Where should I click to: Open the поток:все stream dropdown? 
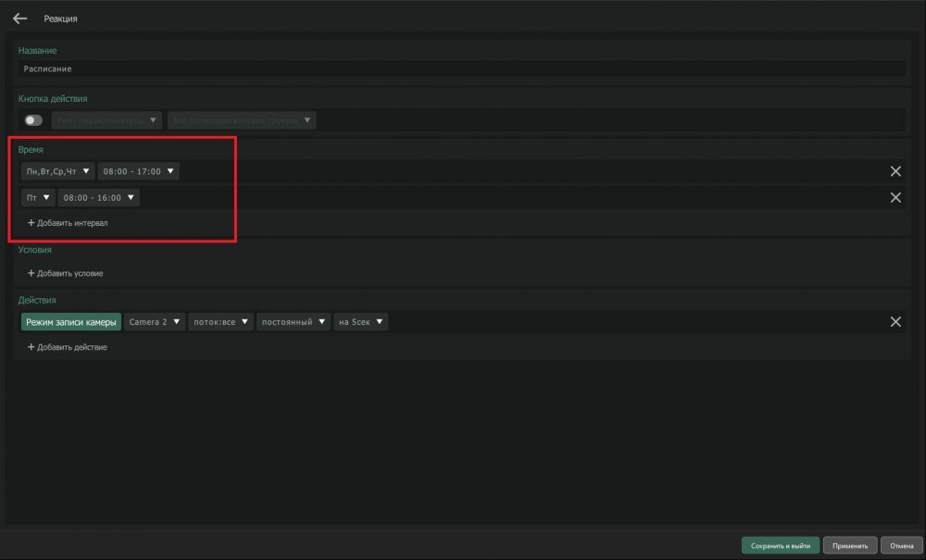click(x=220, y=322)
